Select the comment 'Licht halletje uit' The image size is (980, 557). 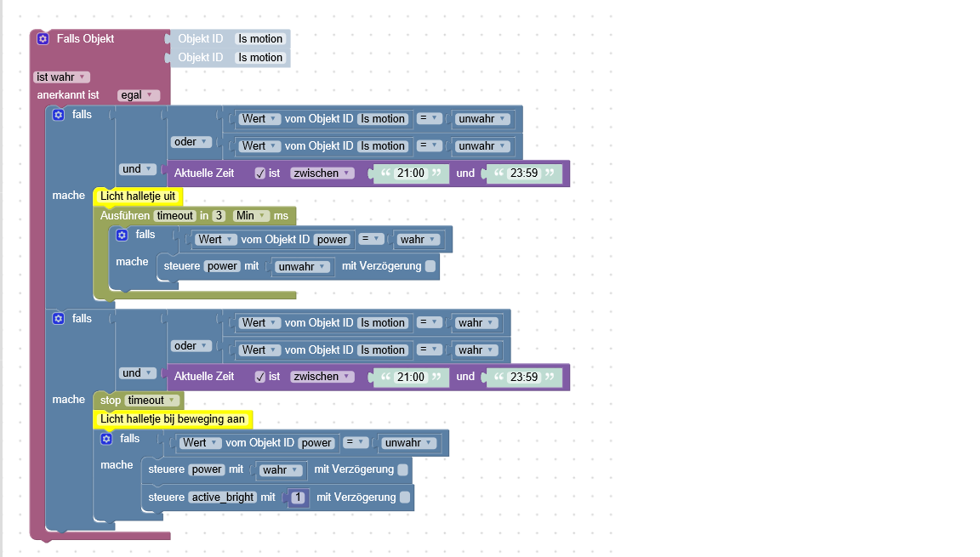[x=138, y=196]
